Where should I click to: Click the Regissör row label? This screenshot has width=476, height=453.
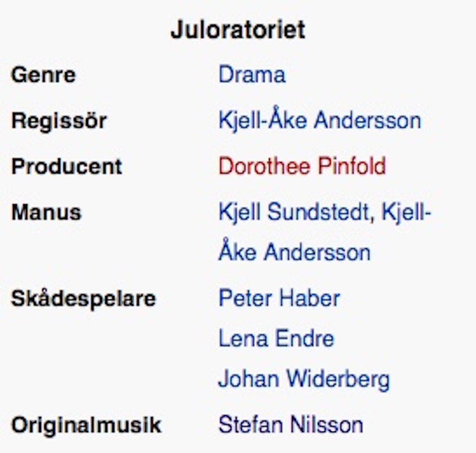coord(59,120)
